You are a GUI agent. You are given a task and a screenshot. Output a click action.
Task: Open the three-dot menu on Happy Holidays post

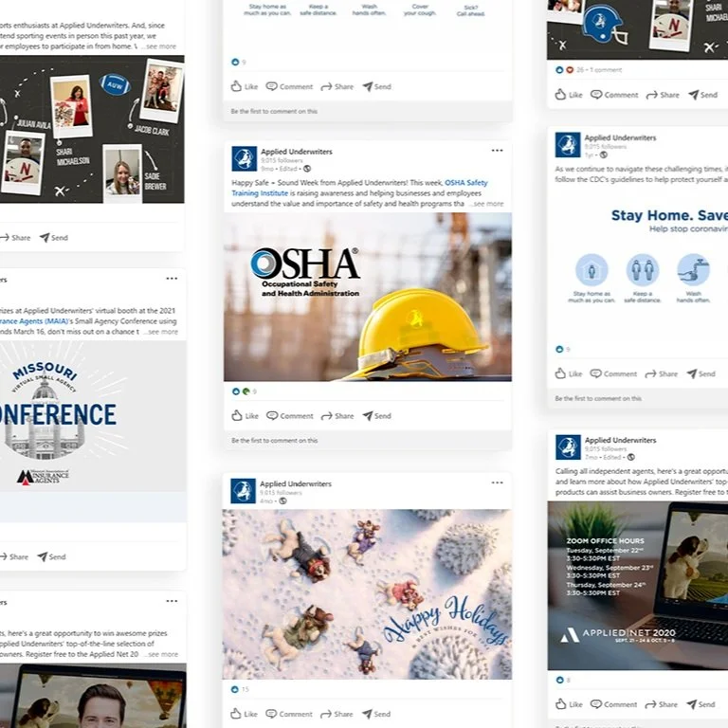[497, 482]
